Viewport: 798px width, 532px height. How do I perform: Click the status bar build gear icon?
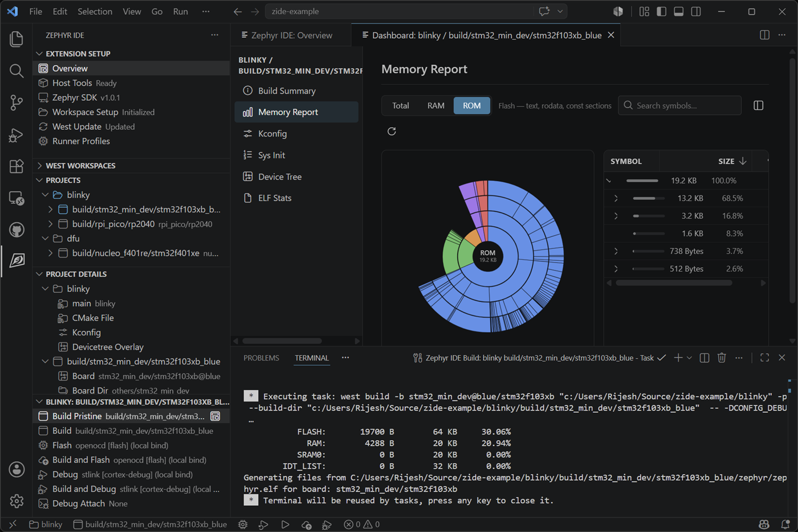tap(243, 525)
